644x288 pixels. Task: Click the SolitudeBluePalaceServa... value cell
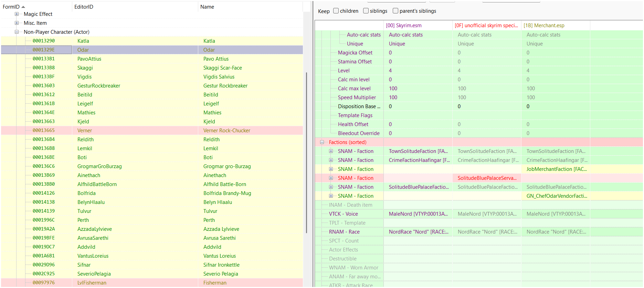487,178
